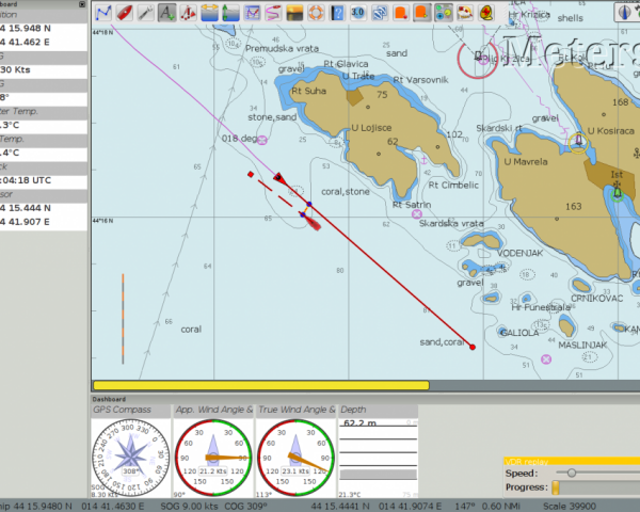Select magenta marker near Rt Satrin
Viewport: 640px width, 512px height.
[416, 214]
